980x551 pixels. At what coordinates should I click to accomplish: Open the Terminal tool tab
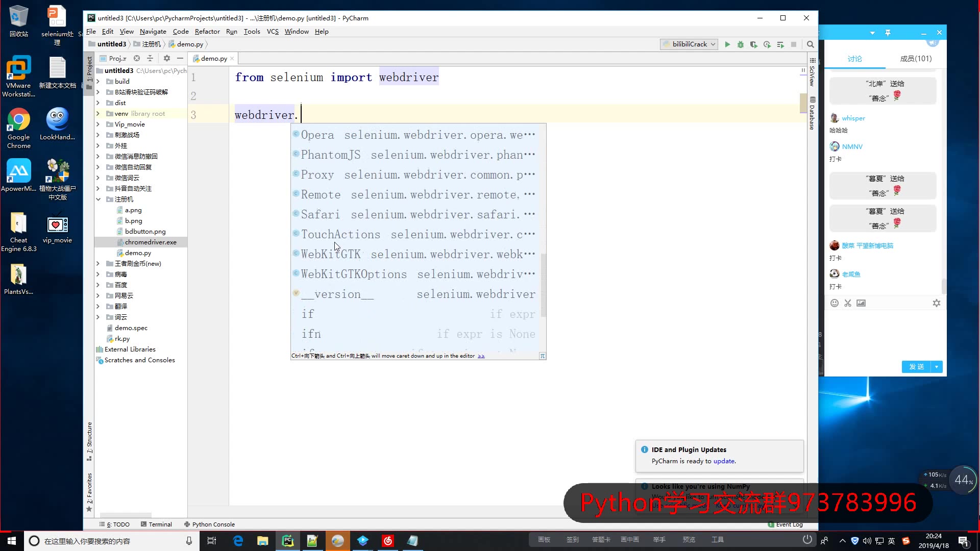tap(156, 524)
